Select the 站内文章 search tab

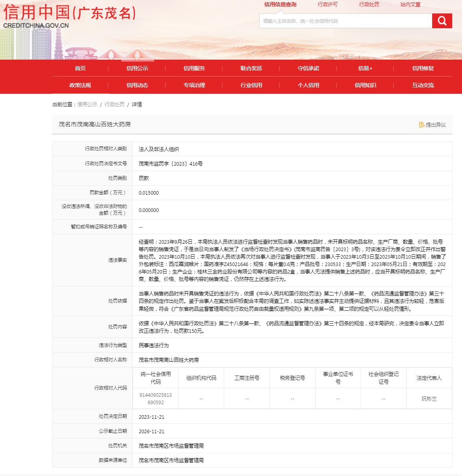(410, 5)
